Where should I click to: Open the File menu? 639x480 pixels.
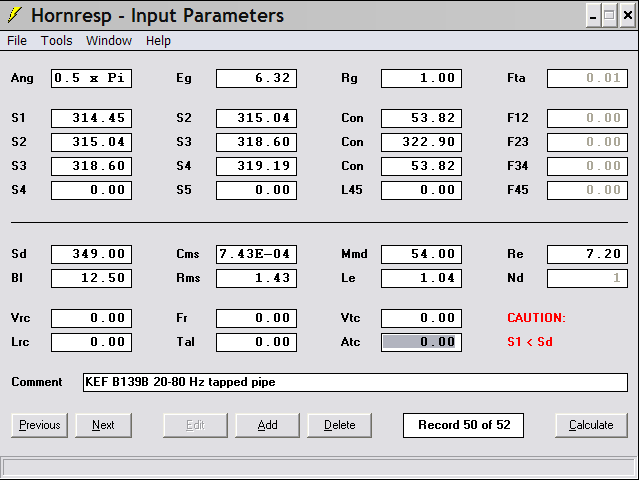click(17, 41)
